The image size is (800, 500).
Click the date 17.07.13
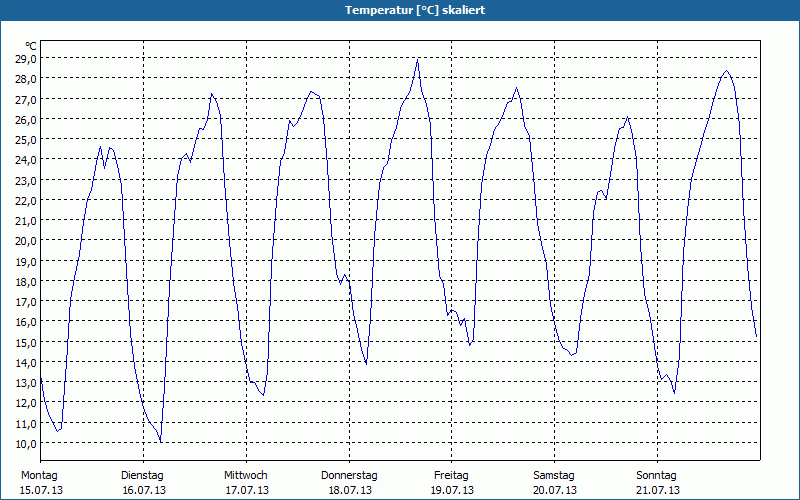click(x=247, y=490)
